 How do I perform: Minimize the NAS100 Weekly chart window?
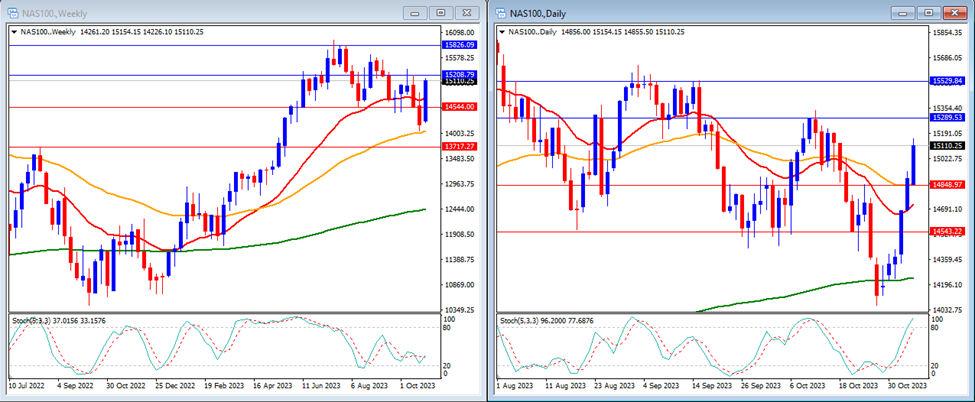[x=413, y=12]
